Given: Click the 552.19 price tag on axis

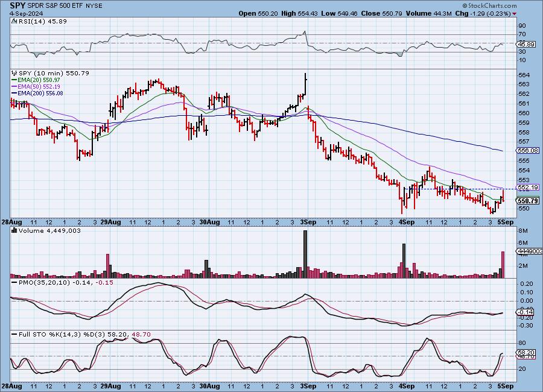Looking at the screenshot, I should coord(528,188).
